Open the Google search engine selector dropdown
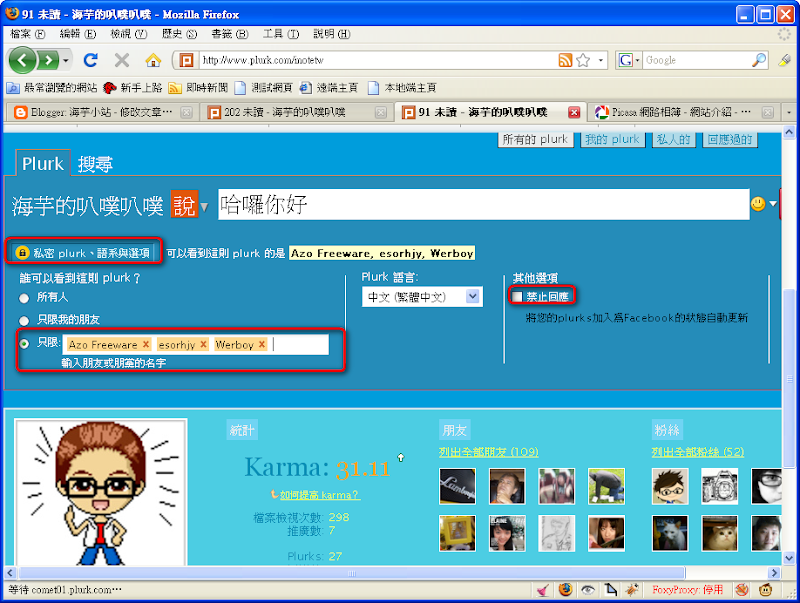800x603 pixels. tap(629, 60)
